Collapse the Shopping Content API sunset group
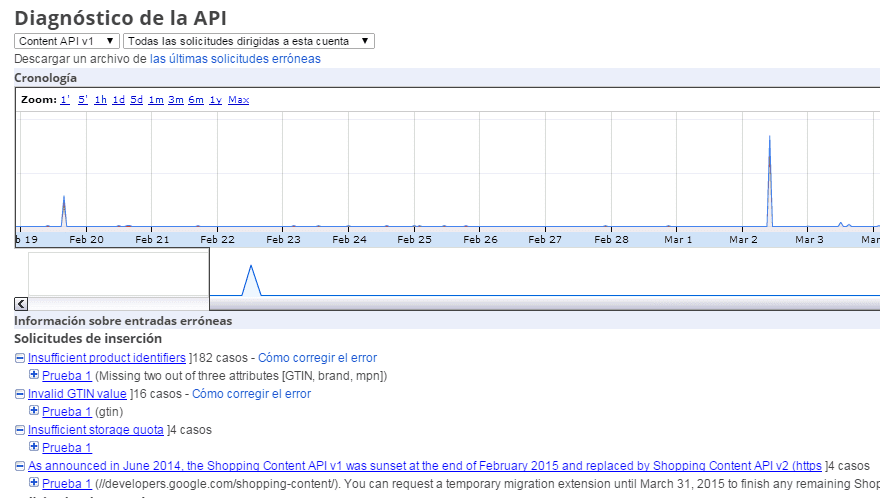Image resolution: width=880 pixels, height=498 pixels. 20,465
